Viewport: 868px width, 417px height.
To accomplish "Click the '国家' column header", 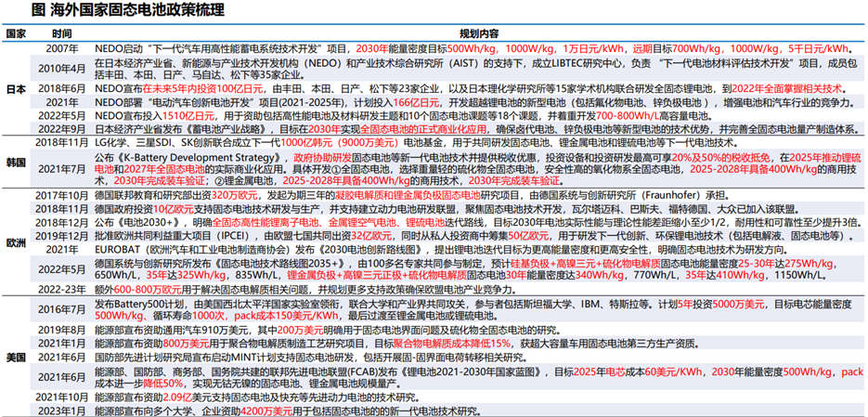I will tap(15, 33).
